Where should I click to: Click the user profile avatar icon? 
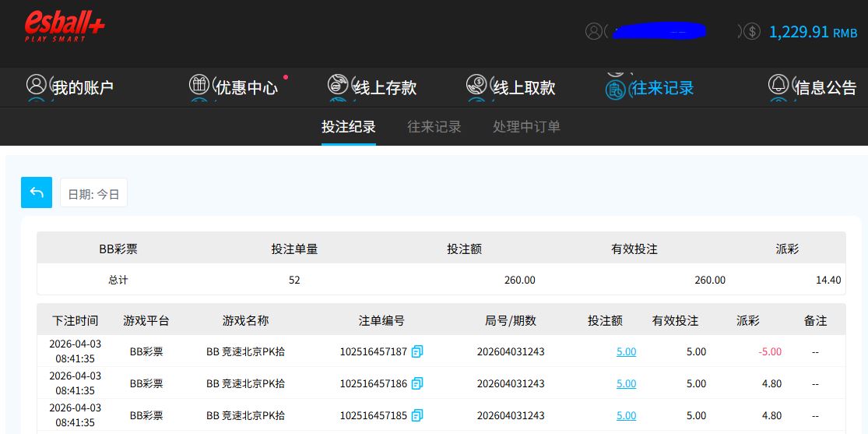tap(594, 31)
